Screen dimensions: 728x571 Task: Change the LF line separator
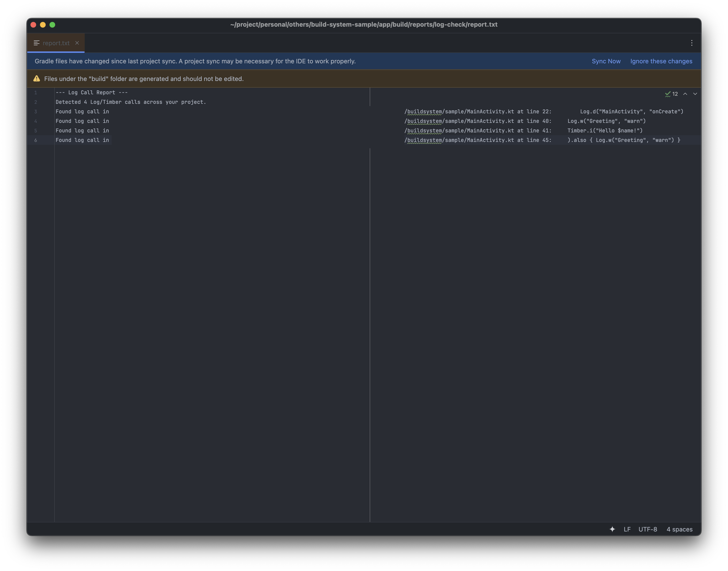[627, 529]
